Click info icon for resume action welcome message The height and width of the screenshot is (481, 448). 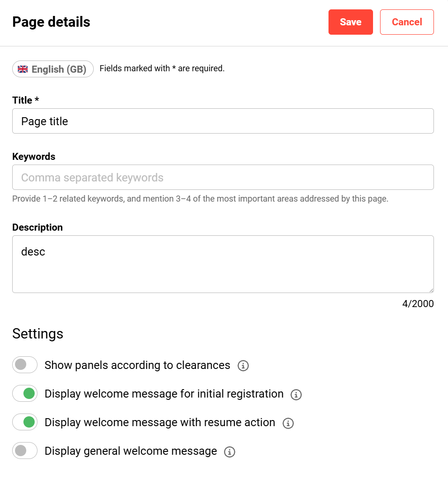[288, 423]
